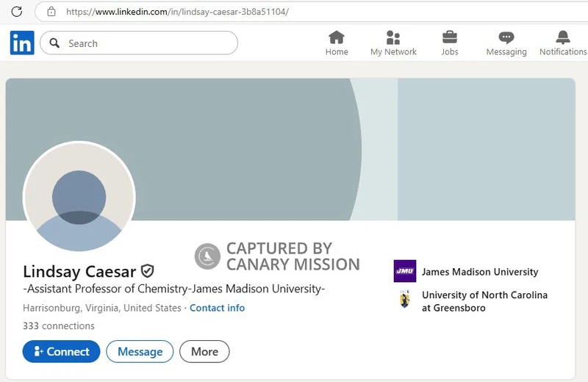Click the Jobs nav label
Image resolution: width=588 pixels, height=382 pixels.
450,51
